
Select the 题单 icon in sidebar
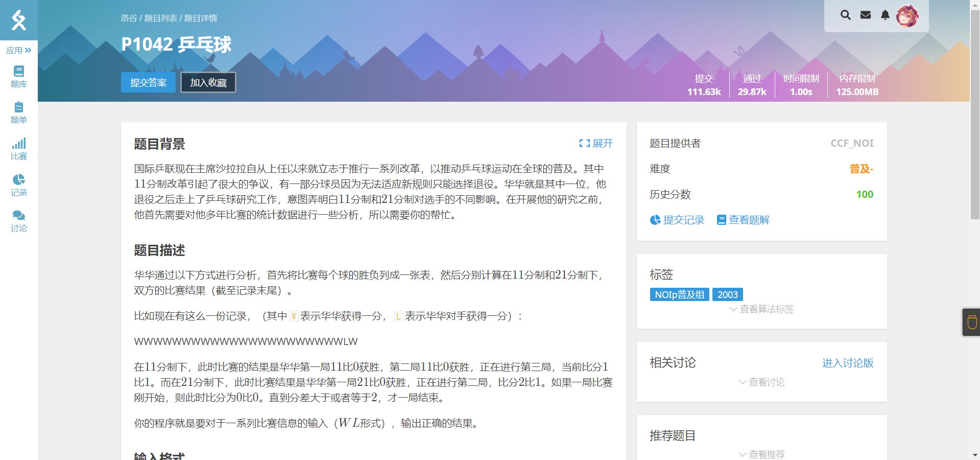click(18, 112)
